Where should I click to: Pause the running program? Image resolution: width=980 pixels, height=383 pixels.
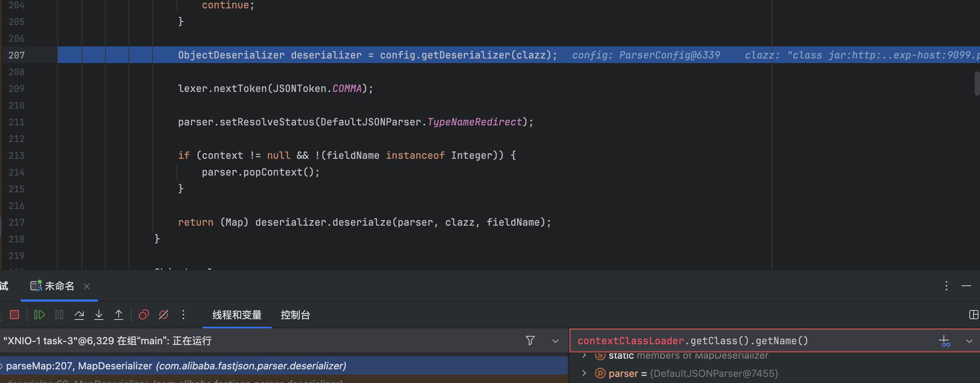click(59, 315)
